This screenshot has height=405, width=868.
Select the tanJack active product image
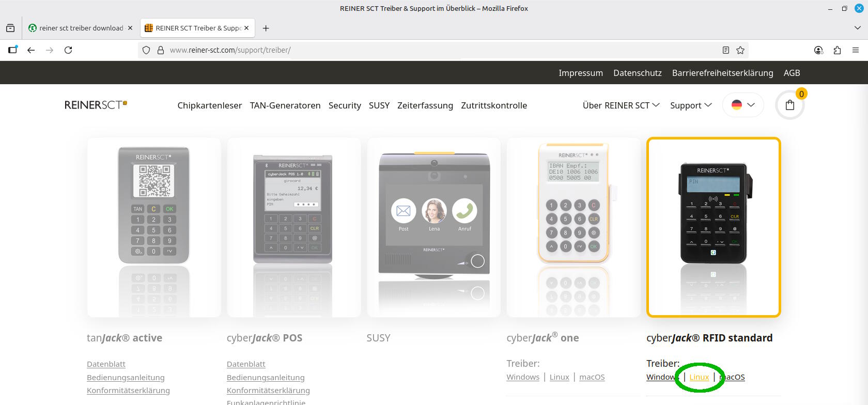click(x=154, y=227)
